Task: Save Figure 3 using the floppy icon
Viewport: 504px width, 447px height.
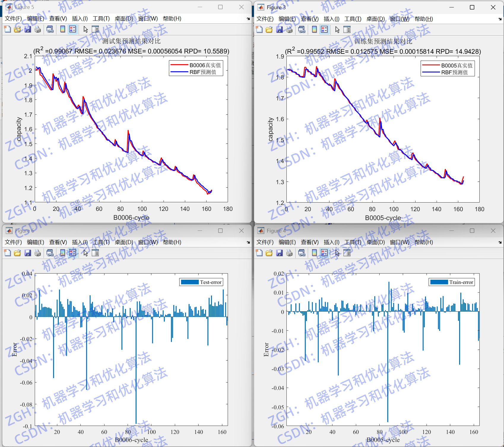Action: click(279, 29)
